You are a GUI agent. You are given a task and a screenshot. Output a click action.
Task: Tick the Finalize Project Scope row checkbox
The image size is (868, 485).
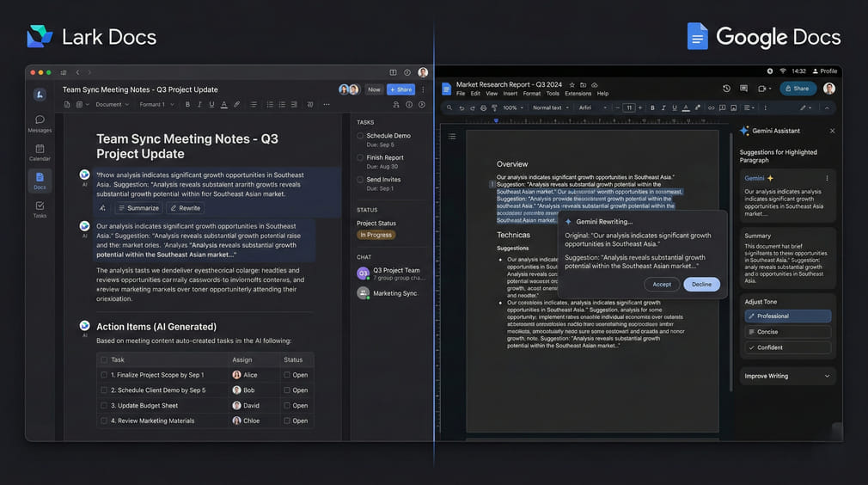pyautogui.click(x=104, y=375)
